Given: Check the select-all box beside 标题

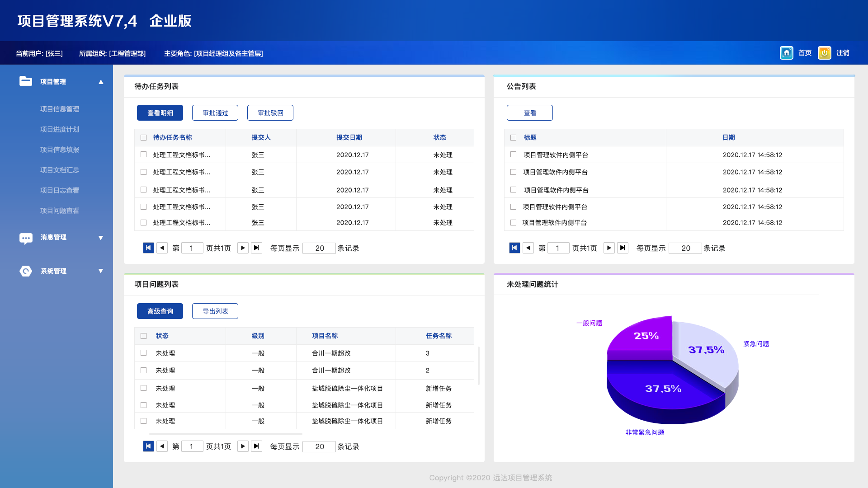Looking at the screenshot, I should [513, 137].
